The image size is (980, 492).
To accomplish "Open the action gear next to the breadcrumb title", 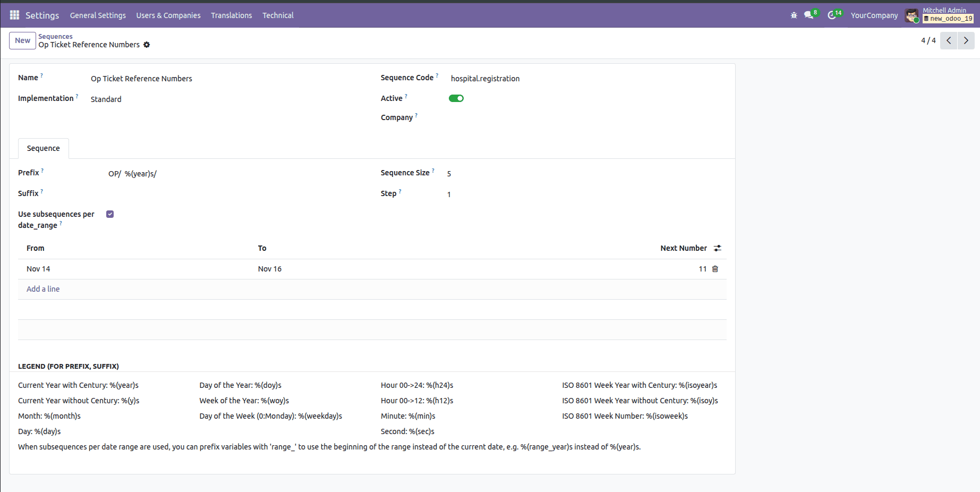I will coord(147,45).
